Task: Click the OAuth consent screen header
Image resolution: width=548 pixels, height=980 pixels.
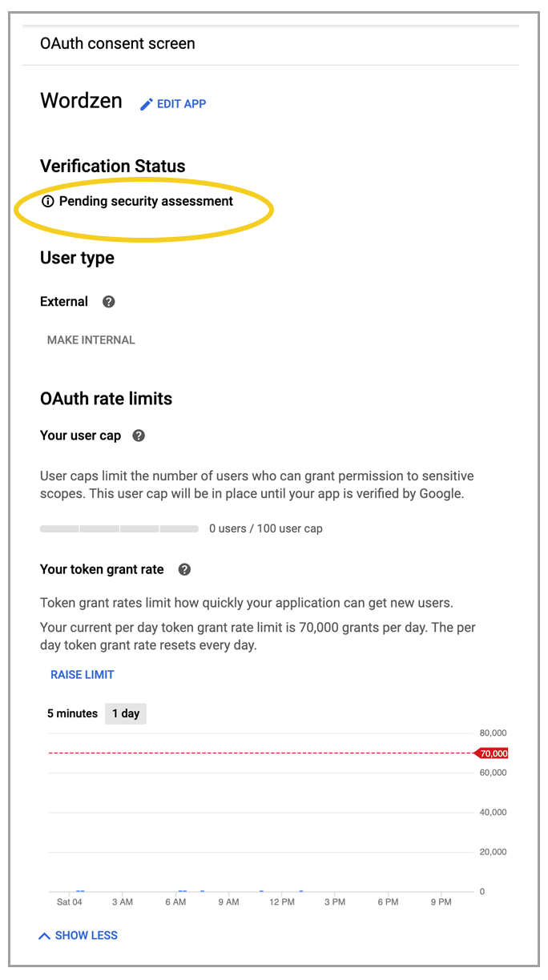Action: [x=118, y=43]
